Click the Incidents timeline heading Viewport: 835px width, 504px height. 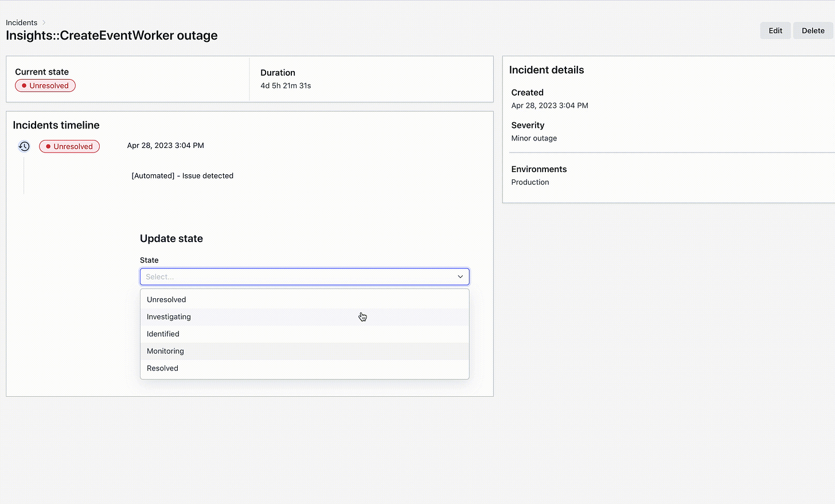pyautogui.click(x=56, y=126)
